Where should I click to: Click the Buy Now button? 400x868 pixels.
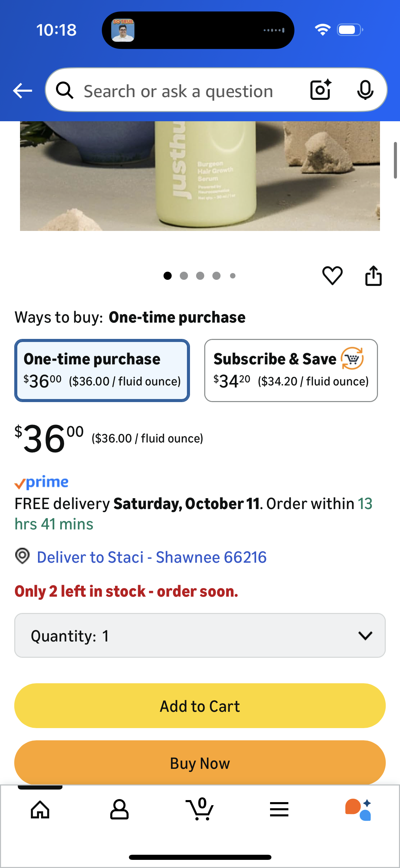click(200, 763)
